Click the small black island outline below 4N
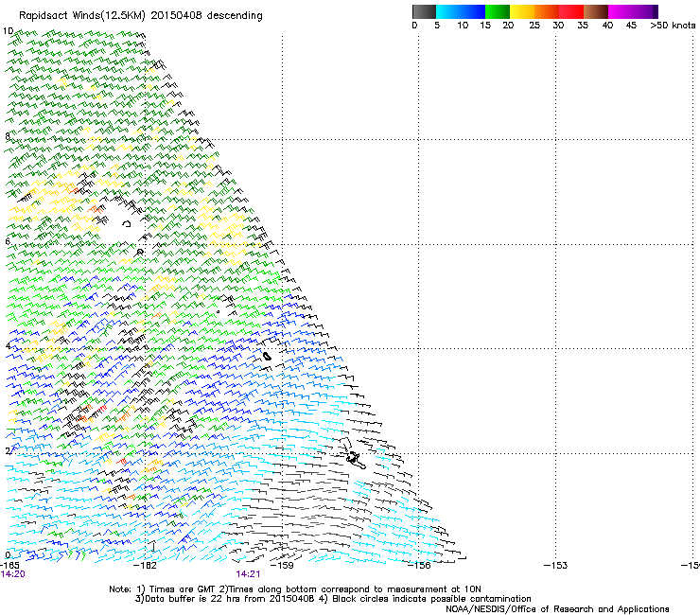This screenshot has width=700, height=615. coord(267,356)
